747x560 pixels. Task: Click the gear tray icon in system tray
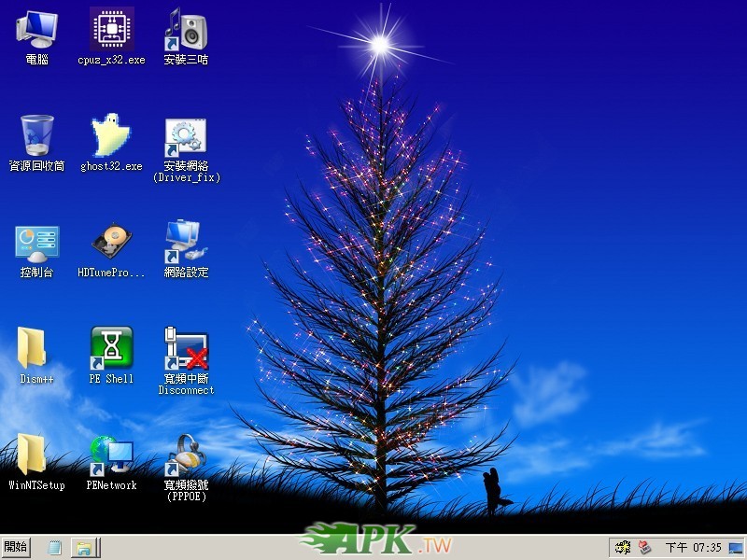(x=623, y=547)
